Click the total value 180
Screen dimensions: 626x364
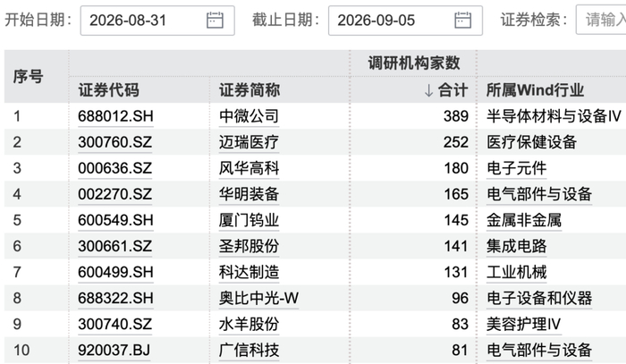[456, 168]
